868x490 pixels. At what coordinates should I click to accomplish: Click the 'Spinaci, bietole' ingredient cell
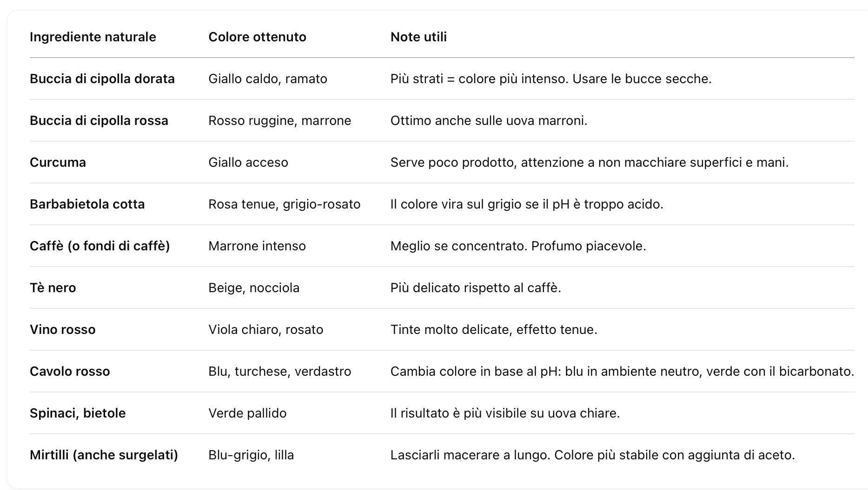click(78, 413)
